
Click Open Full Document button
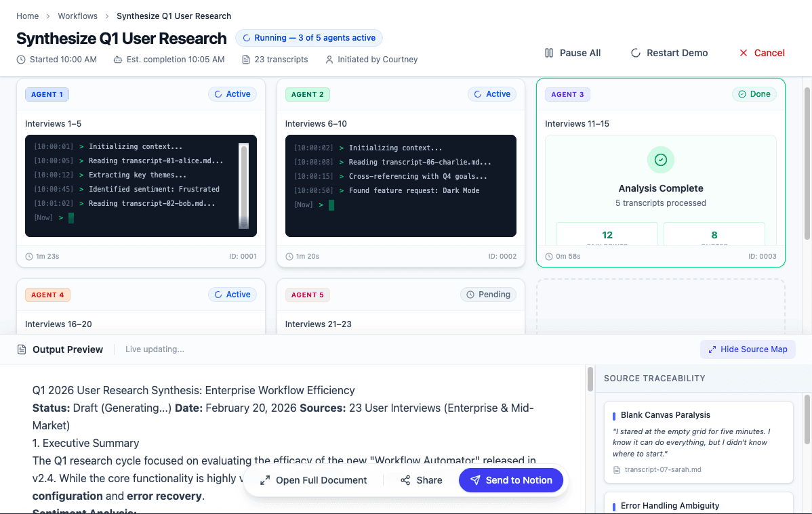click(x=313, y=480)
